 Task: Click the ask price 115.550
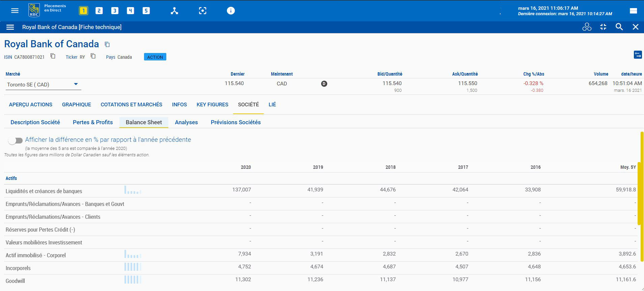[x=468, y=83]
